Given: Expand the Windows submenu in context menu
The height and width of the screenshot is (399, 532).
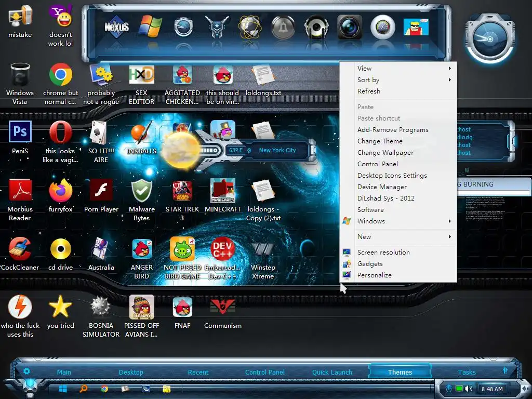Looking at the screenshot, I should 398,221.
